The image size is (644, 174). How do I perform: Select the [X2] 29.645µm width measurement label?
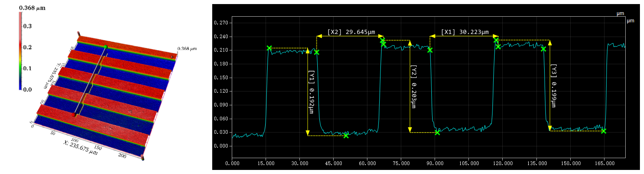click(x=351, y=32)
